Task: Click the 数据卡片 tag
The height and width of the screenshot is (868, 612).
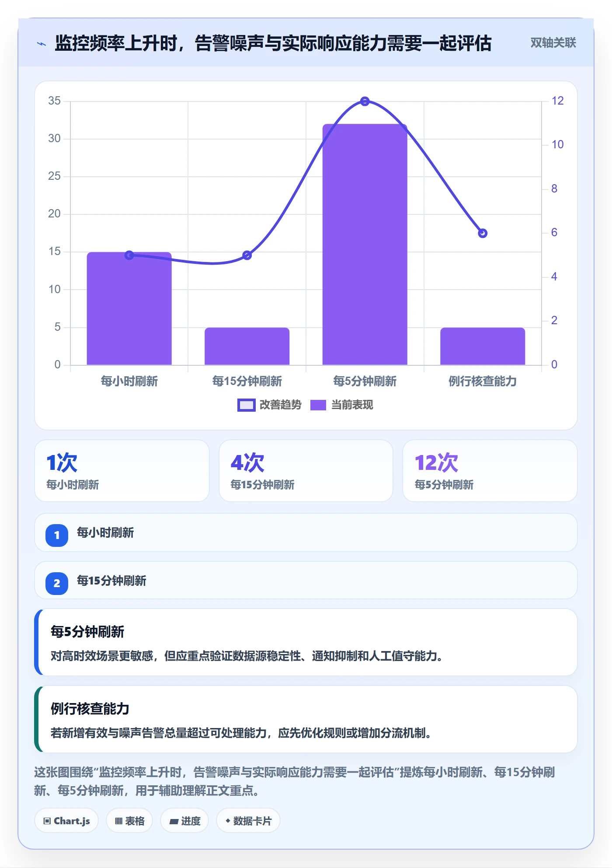Action: coord(248,821)
